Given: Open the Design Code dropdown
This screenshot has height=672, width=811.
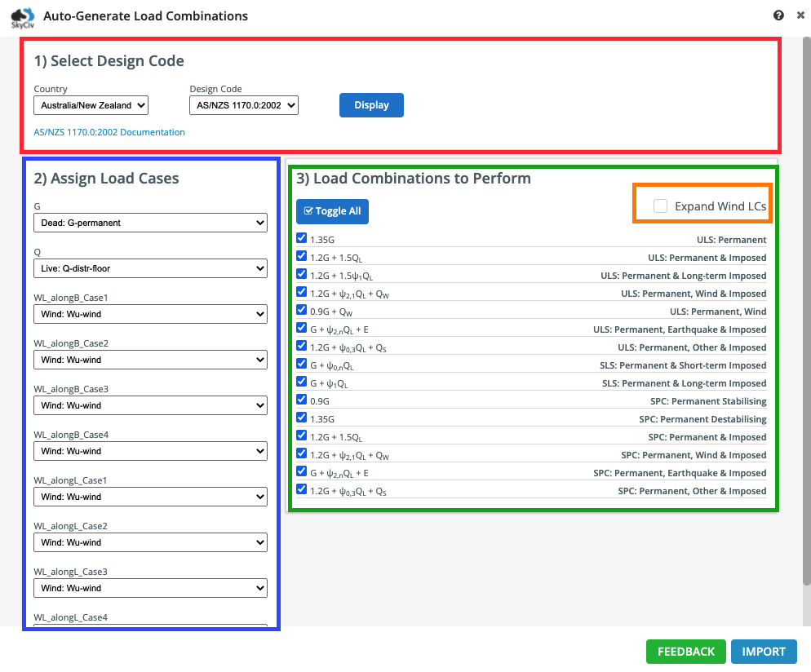Looking at the screenshot, I should (244, 105).
